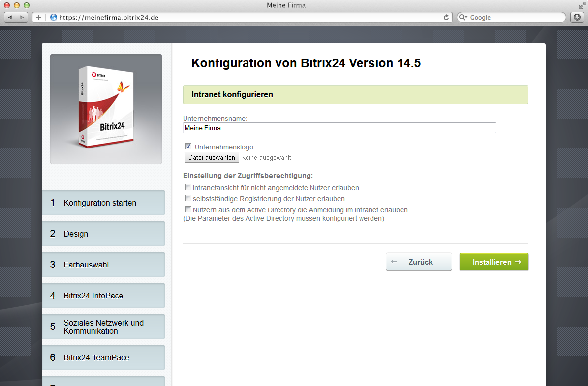This screenshot has width=588, height=386.
Task: Enter fullscreen with the window expand arrows
Action: [582, 5]
